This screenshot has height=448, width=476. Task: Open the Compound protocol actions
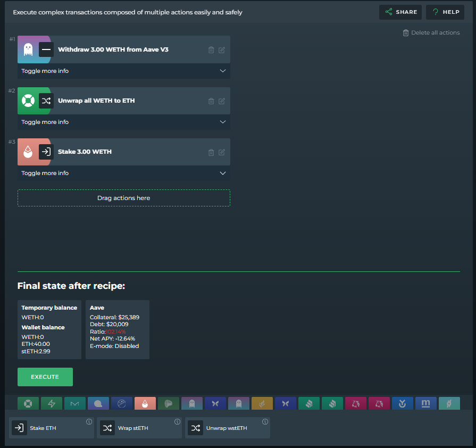(x=309, y=403)
